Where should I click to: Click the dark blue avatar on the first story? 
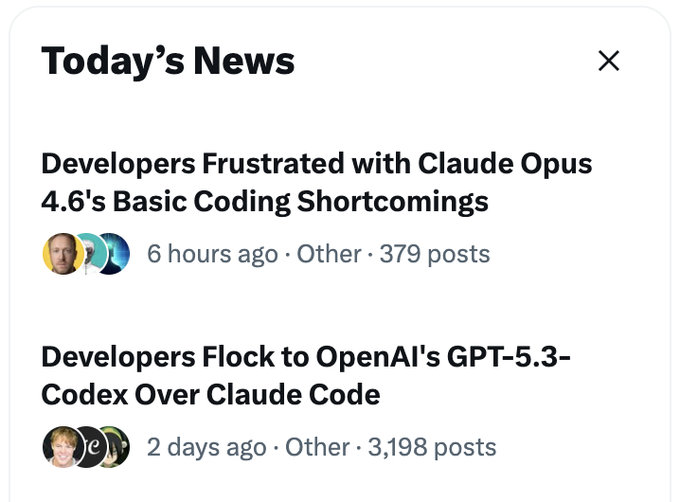pos(112,254)
